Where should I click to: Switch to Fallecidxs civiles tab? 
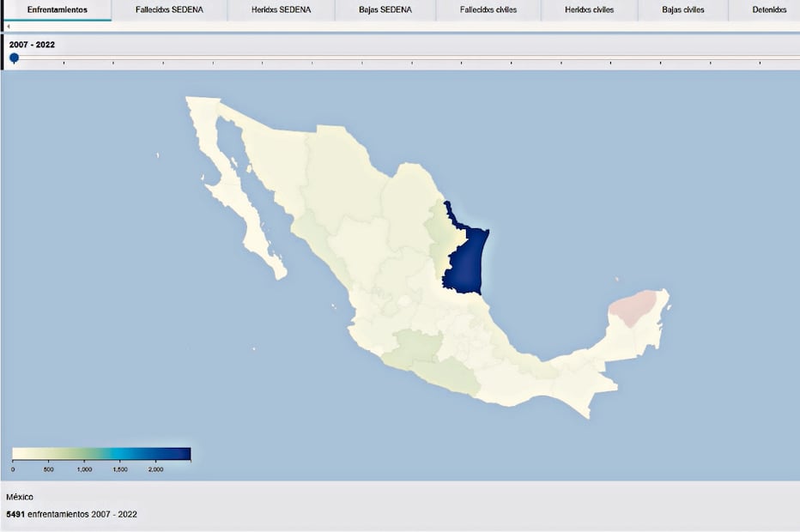click(488, 9)
